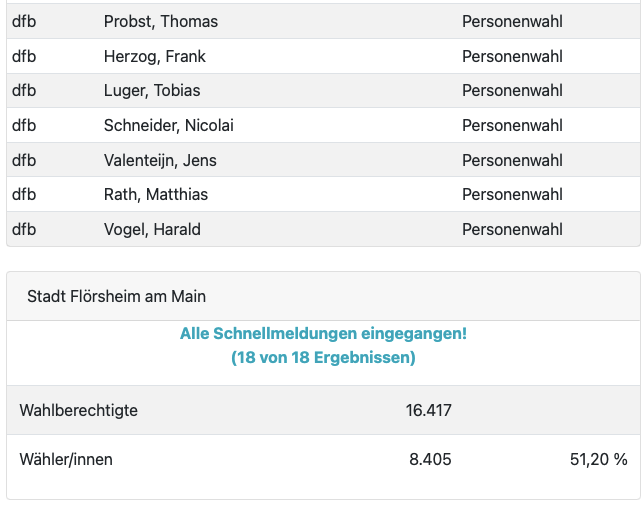This screenshot has height=505, width=644.
Task: Select candidate Schneider, Nicolai
Action: pos(169,126)
